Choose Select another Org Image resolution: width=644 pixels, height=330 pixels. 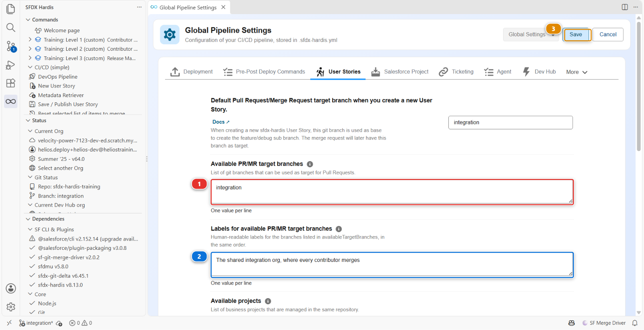[x=60, y=168]
